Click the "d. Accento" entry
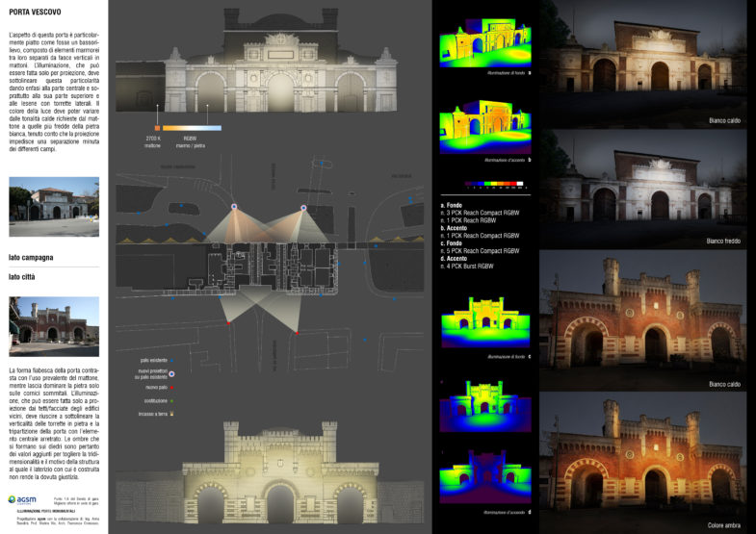Viewport: 756px width, 534px height. (454, 259)
